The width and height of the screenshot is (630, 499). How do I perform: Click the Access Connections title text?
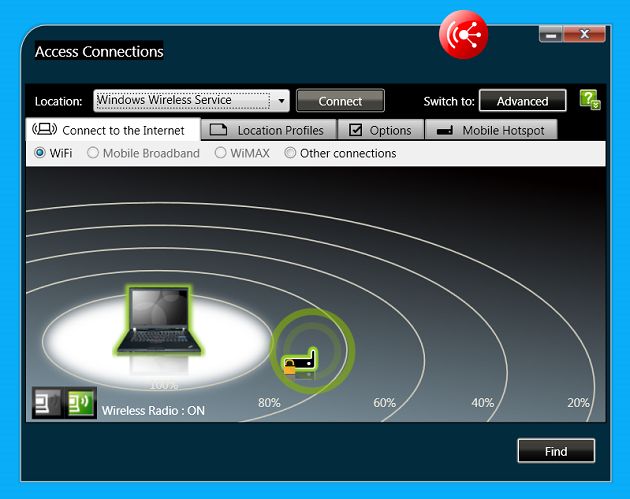point(99,51)
